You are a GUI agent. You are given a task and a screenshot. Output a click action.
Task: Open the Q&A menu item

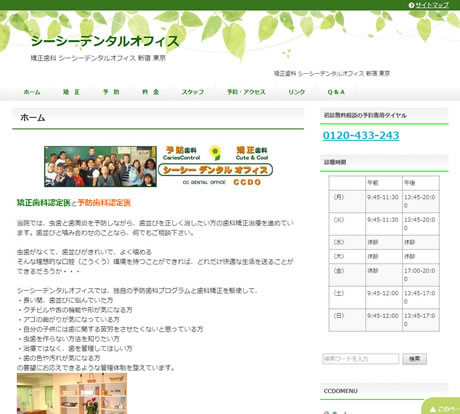coord(336,92)
